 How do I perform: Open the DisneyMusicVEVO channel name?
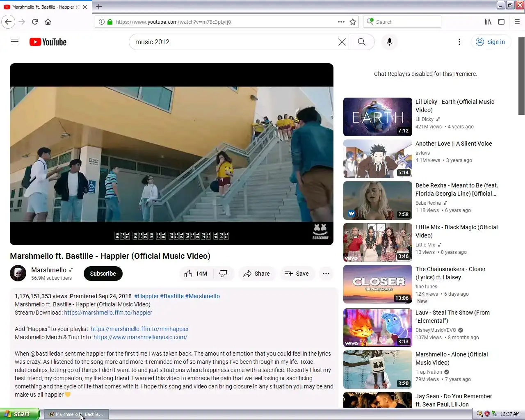(436, 330)
